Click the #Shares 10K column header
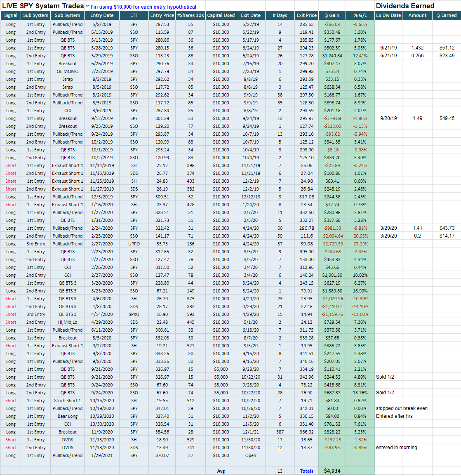461x476 pixels. (x=191, y=15)
